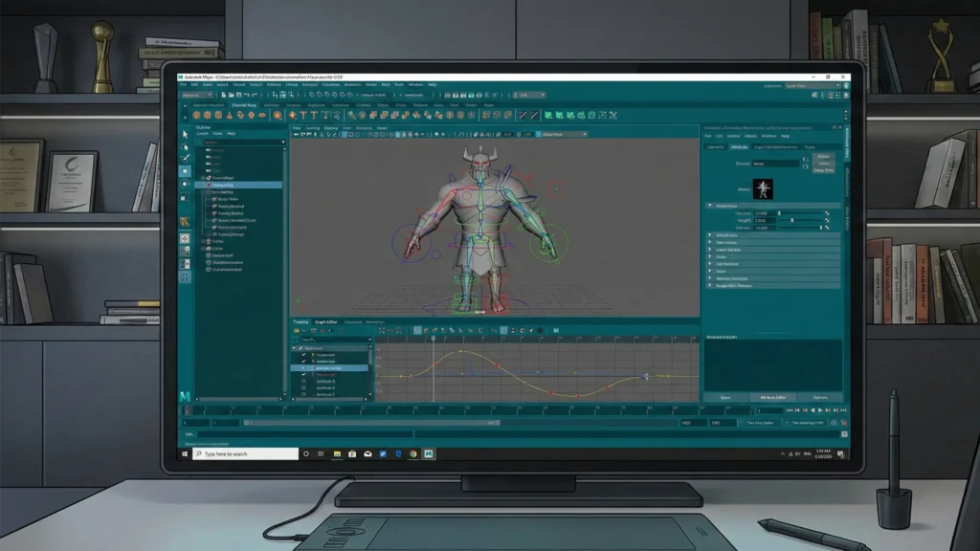Image resolution: width=980 pixels, height=551 pixels.
Task: Toggle circle marker on lowest Graph Editor row
Action: click(x=304, y=394)
